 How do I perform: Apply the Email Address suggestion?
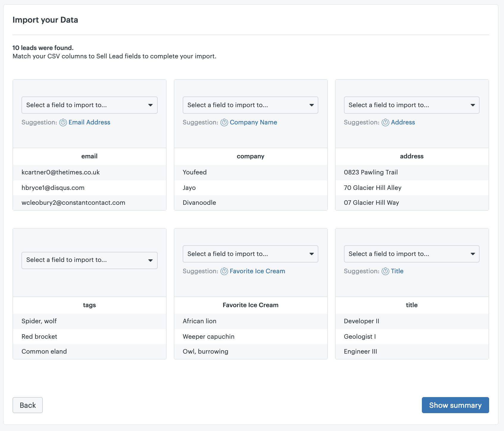pyautogui.click(x=89, y=122)
